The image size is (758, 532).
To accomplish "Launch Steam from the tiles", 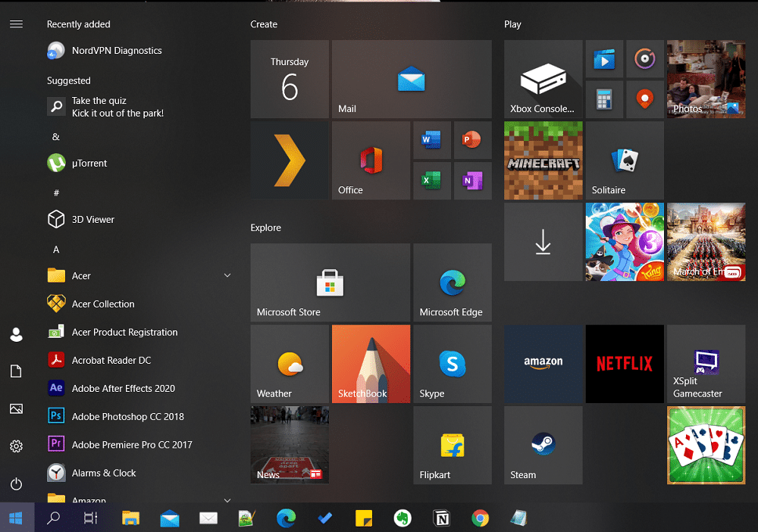I will [x=543, y=445].
